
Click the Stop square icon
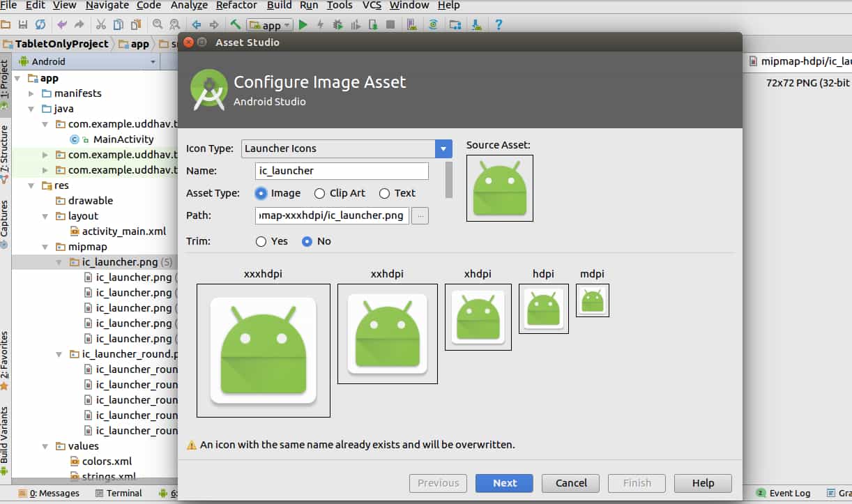point(390,24)
